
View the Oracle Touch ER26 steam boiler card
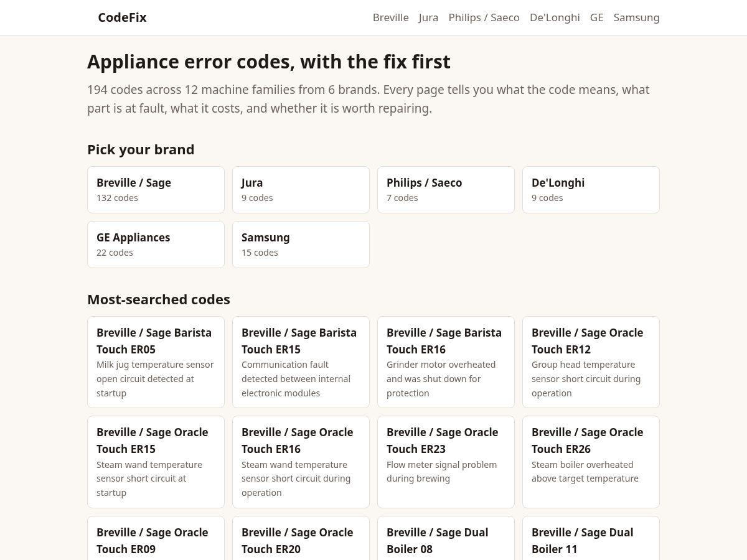point(591,462)
